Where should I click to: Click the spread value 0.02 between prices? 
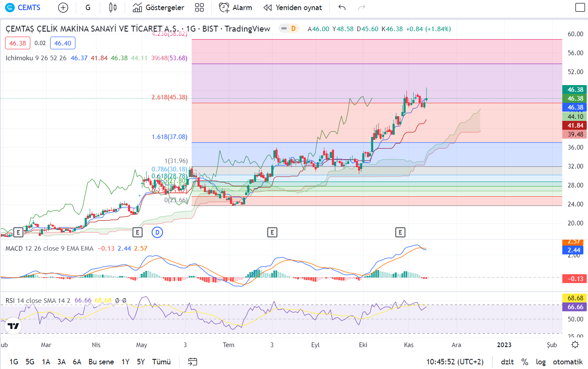click(40, 43)
